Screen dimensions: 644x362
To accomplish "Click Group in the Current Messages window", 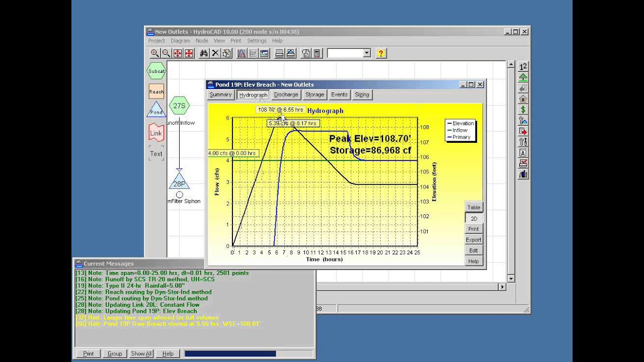I will pyautogui.click(x=115, y=353).
